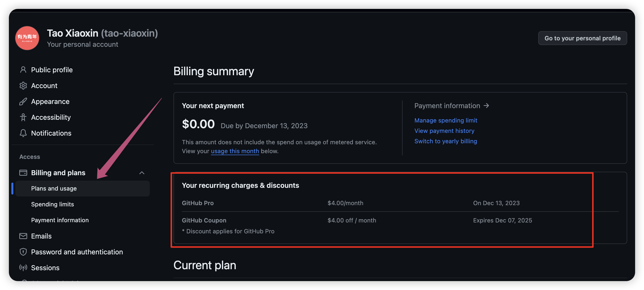
Task: Click the Emails envelope icon
Action: (x=23, y=236)
